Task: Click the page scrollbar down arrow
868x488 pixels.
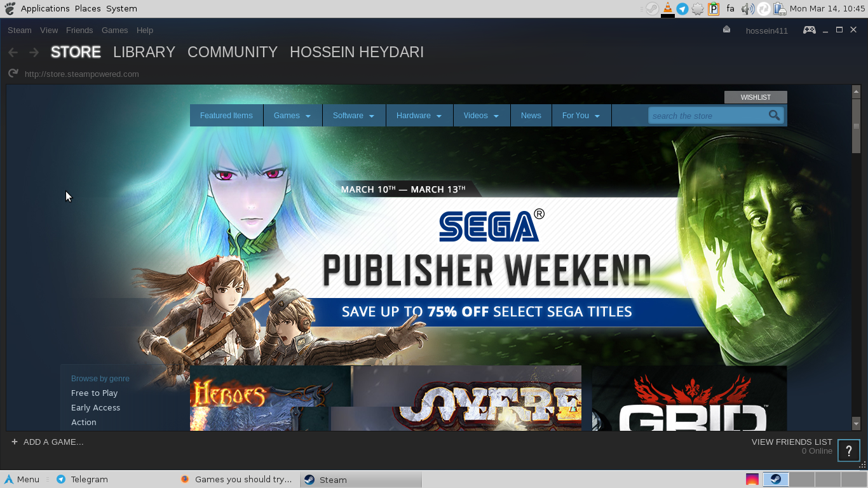Action: tap(856, 423)
